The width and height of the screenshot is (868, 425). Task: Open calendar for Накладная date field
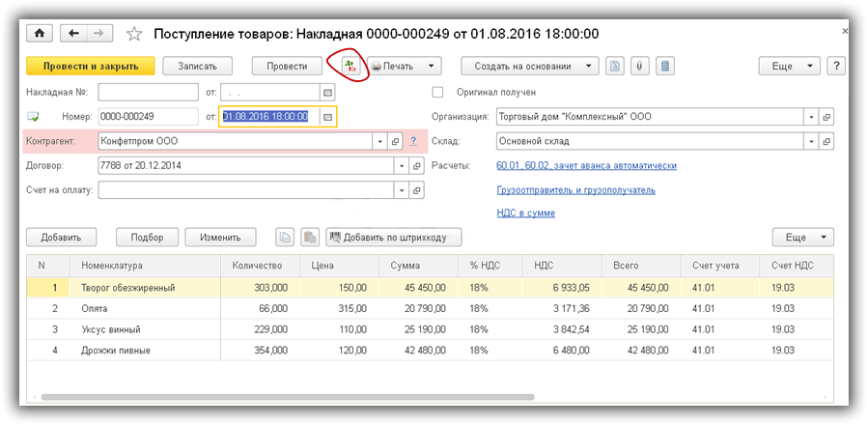tap(327, 92)
